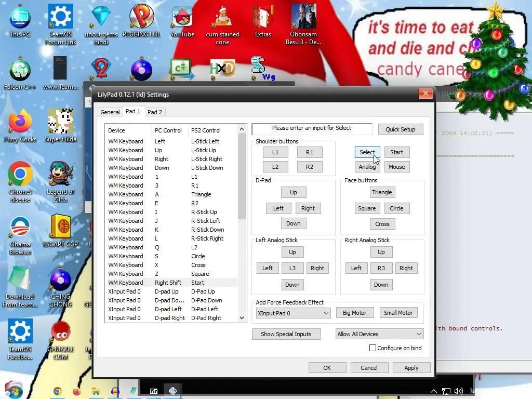Bind the Analog button
The width and height of the screenshot is (532, 399).
click(367, 167)
